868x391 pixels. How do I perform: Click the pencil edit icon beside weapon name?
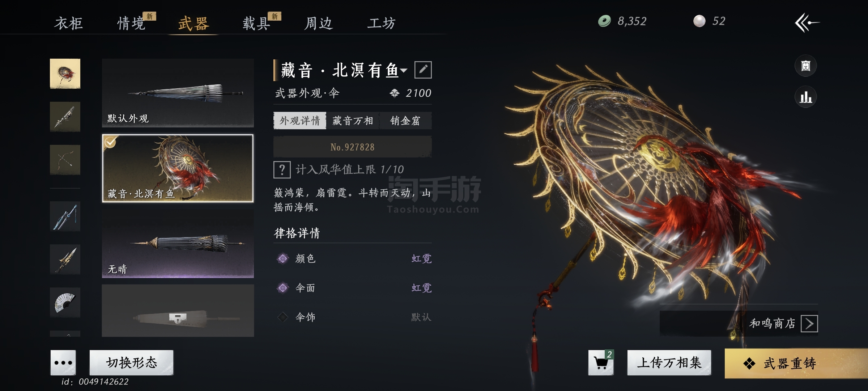(423, 70)
